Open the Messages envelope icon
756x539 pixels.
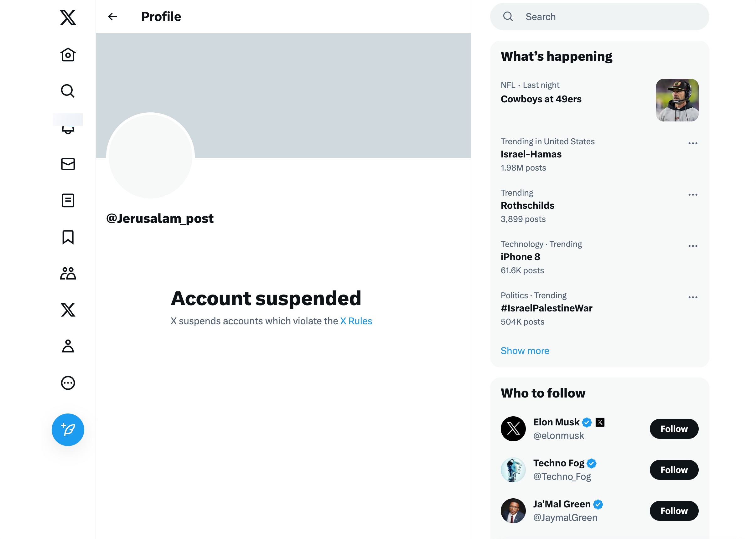[x=68, y=164]
